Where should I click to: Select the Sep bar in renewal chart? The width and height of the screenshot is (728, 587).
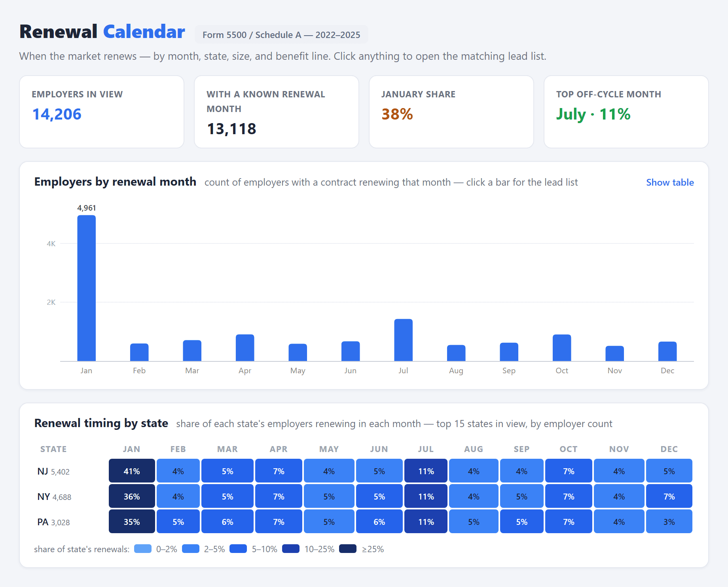(509, 352)
